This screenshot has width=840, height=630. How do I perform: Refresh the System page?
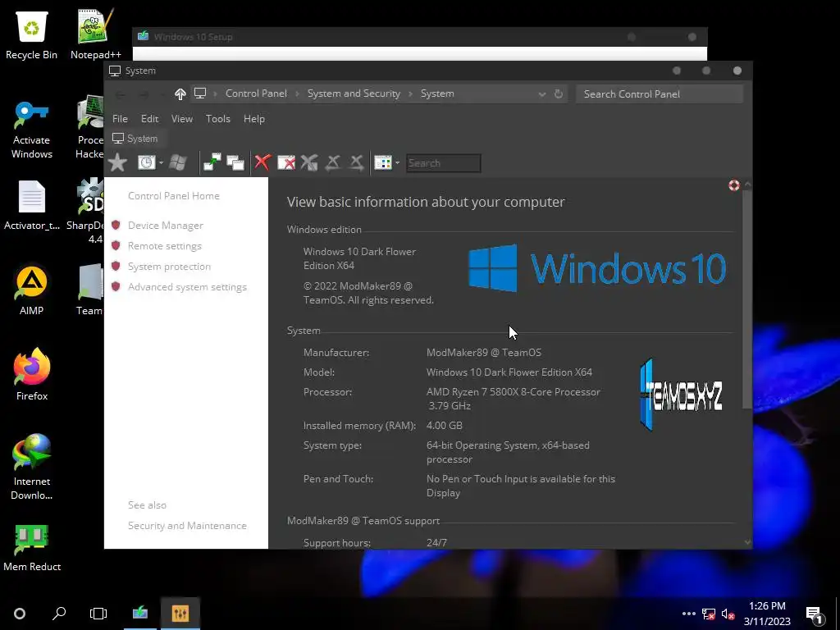559,94
